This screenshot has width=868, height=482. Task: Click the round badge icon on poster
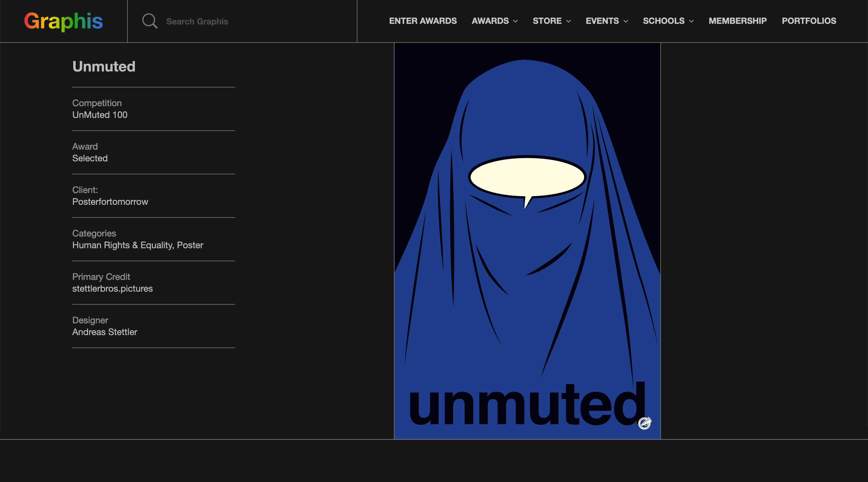tap(645, 423)
